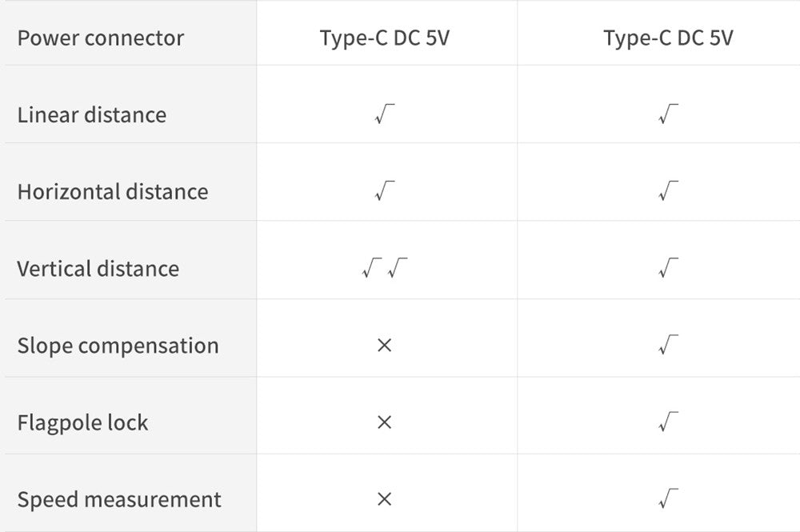Viewport: 800px width, 532px height.
Task: Select the Flagpole lock checkmark in right column
Action: point(668,422)
